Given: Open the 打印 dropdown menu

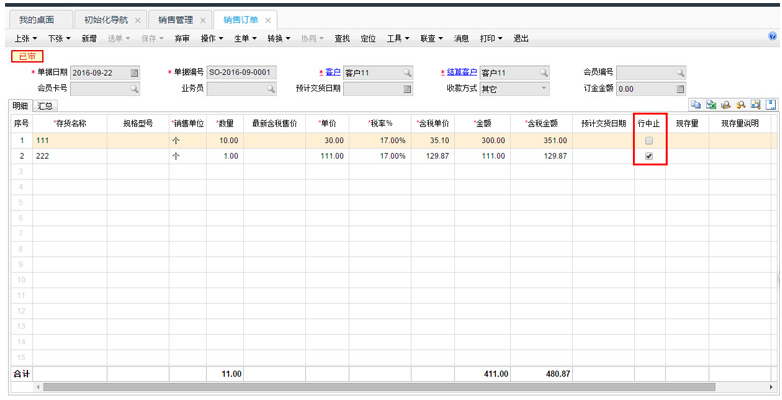Looking at the screenshot, I should 491,38.
